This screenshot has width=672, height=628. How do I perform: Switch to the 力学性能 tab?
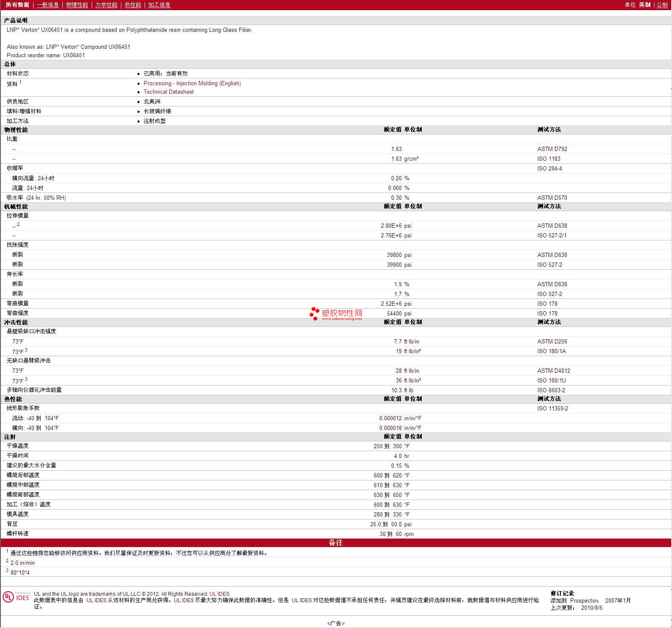tap(106, 5)
